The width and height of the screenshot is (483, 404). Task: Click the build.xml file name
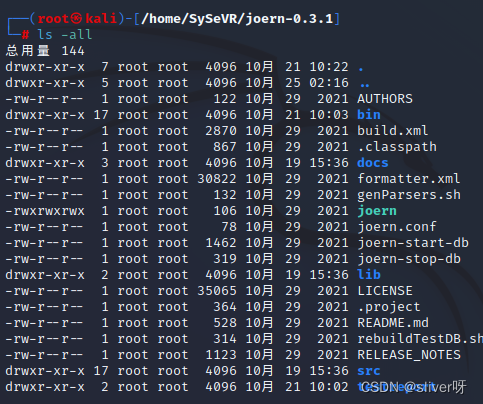click(x=393, y=131)
